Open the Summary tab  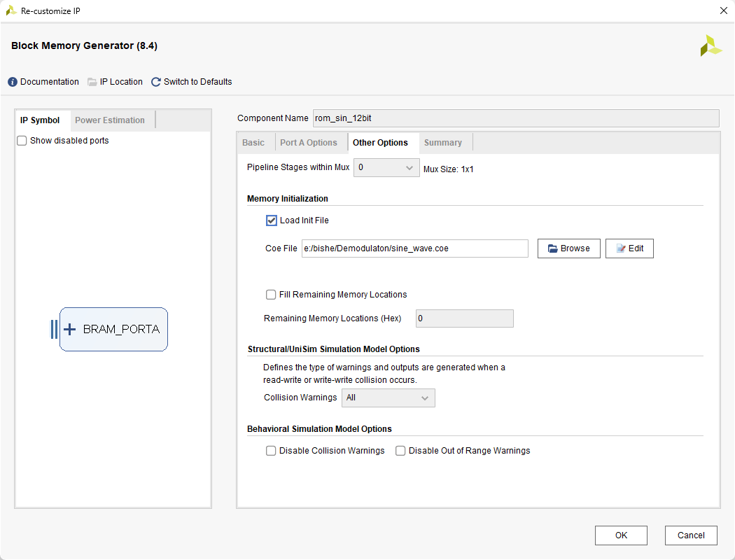[443, 143]
